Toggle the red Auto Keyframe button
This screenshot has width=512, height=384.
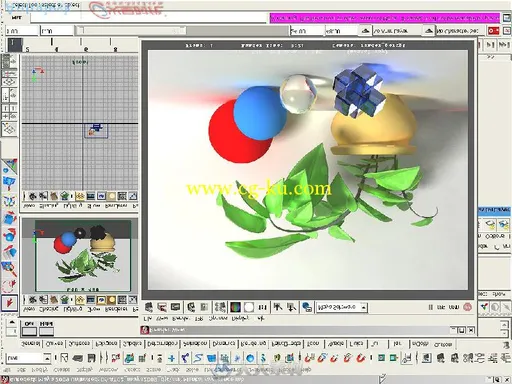click(x=494, y=31)
